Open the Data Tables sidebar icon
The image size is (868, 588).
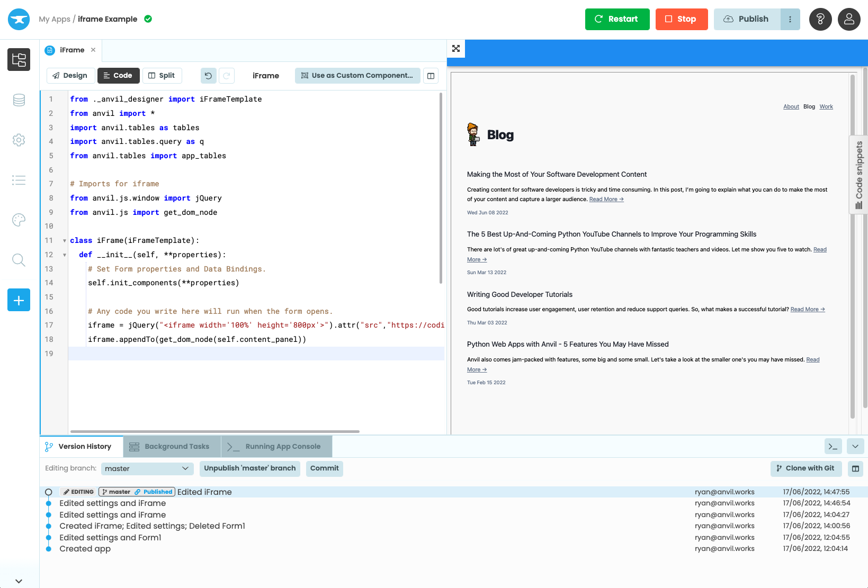19,100
